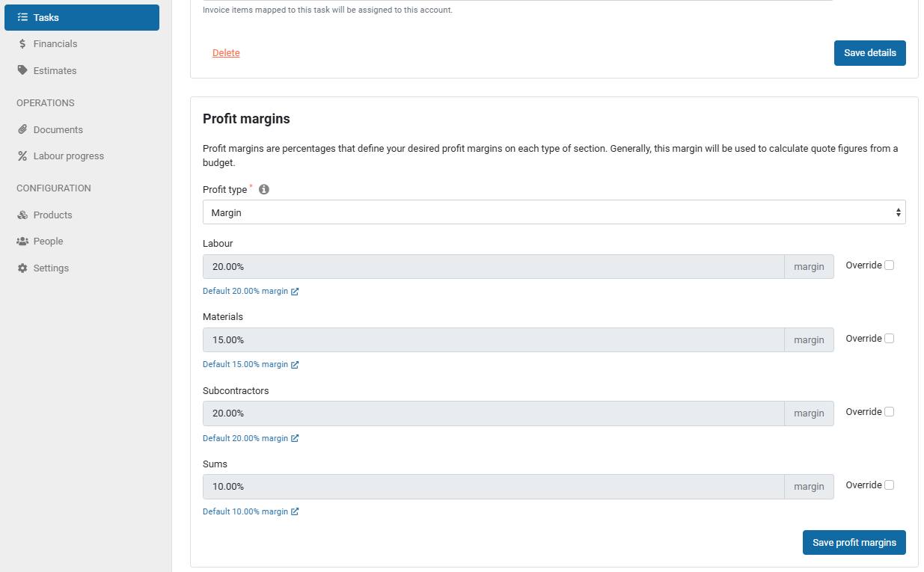924x572 pixels.
Task: Click the Profit type info icon
Action: [x=264, y=190]
